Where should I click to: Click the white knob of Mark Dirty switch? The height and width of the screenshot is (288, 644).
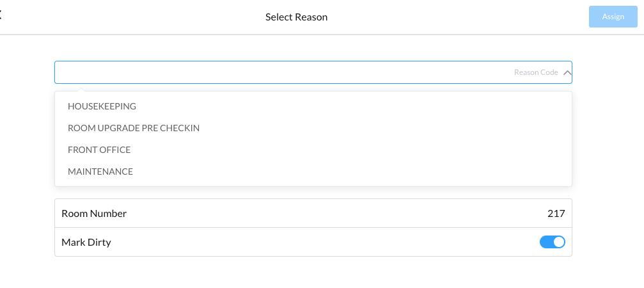(559, 242)
